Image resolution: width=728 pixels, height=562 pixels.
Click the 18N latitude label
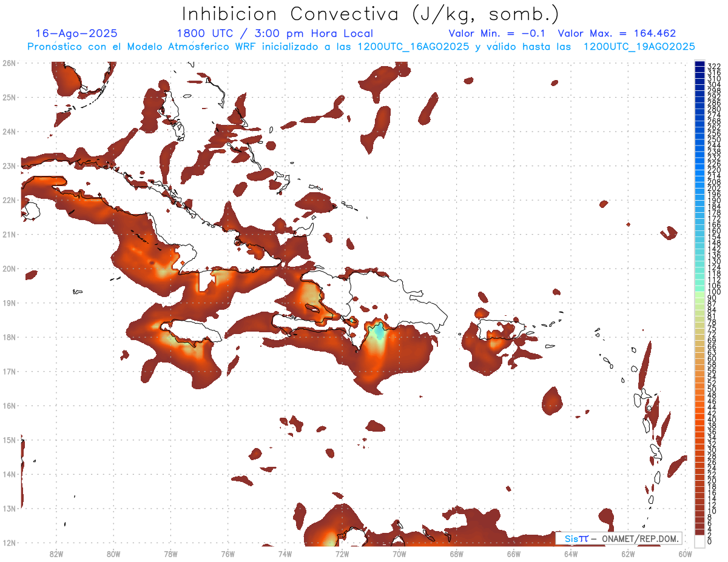pyautogui.click(x=8, y=337)
